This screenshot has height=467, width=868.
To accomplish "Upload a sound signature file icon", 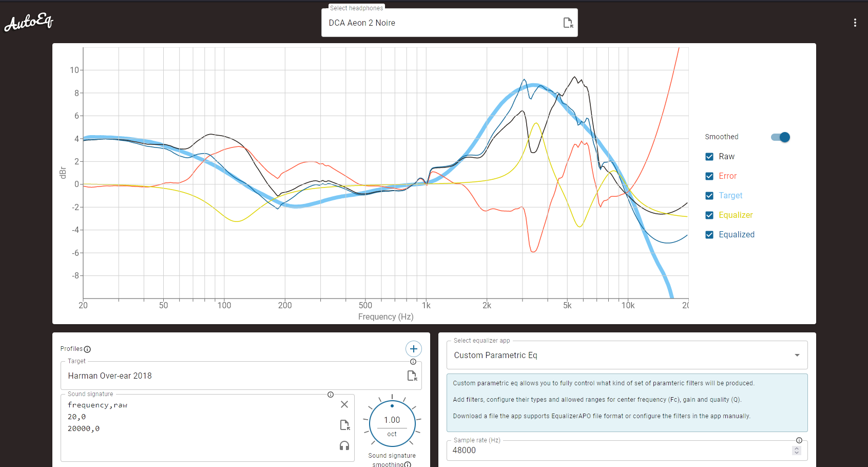I will [344, 425].
